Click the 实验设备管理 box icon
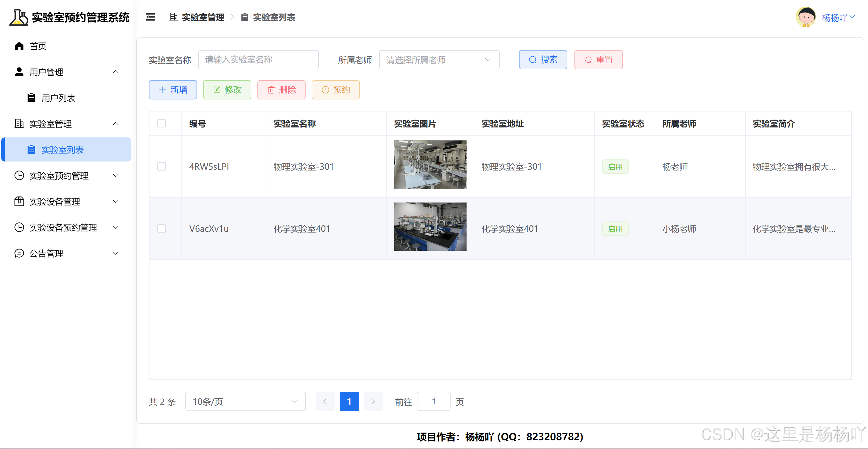Viewport: 868px width, 449px height. tap(19, 201)
